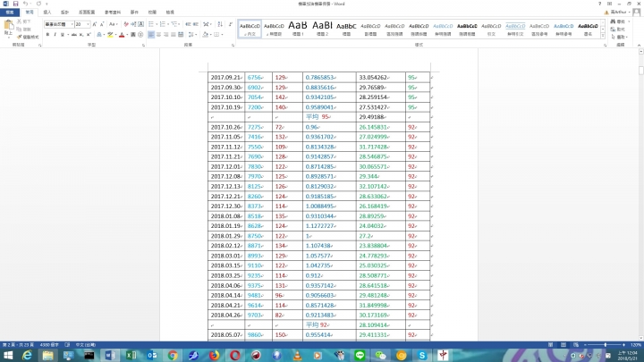644x362 pixels.
Task: Switch to the Review tab
Action: 152,13
